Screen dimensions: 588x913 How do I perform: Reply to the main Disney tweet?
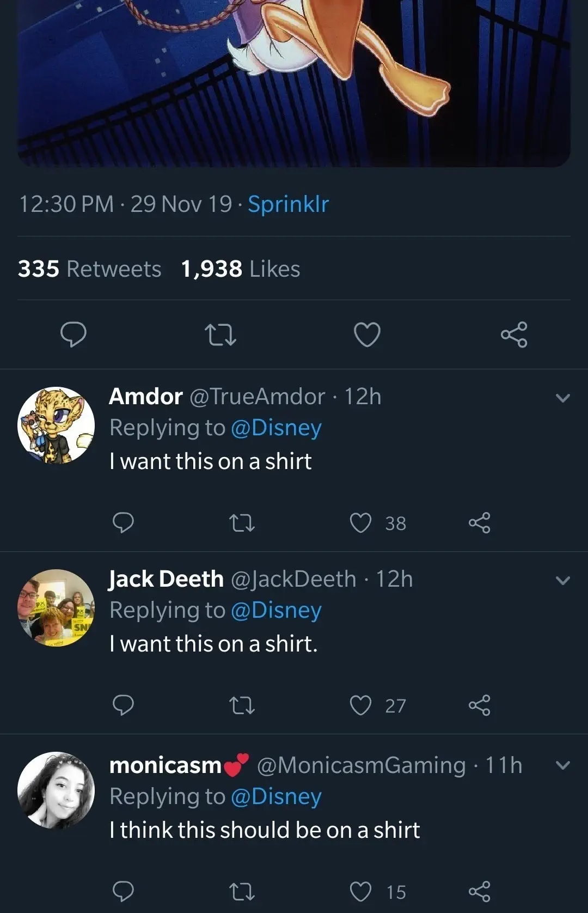pyautogui.click(x=73, y=334)
